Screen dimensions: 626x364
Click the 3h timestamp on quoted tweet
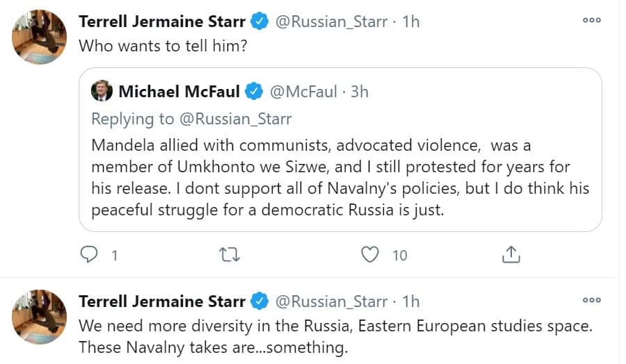pos(360,92)
